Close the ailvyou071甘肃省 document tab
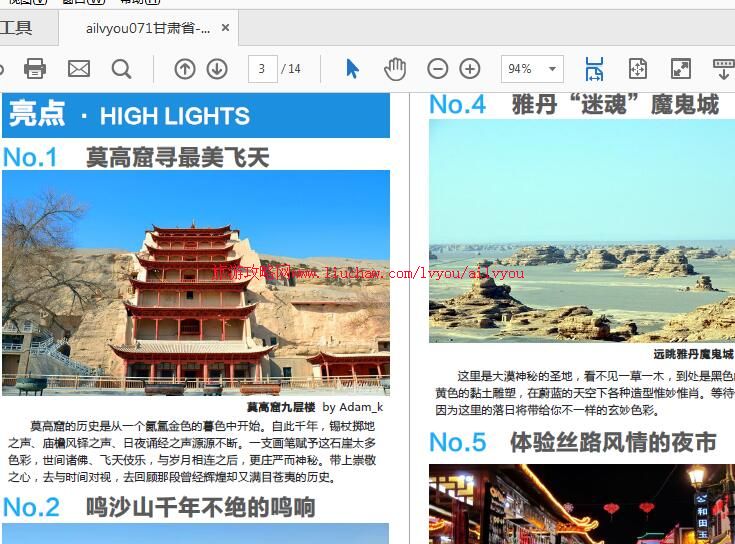 [226, 28]
